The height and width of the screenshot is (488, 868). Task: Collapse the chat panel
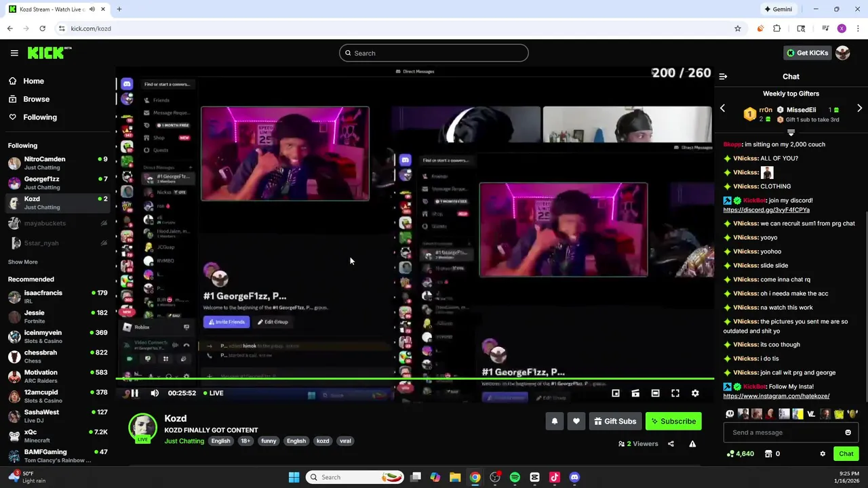[x=723, y=77]
